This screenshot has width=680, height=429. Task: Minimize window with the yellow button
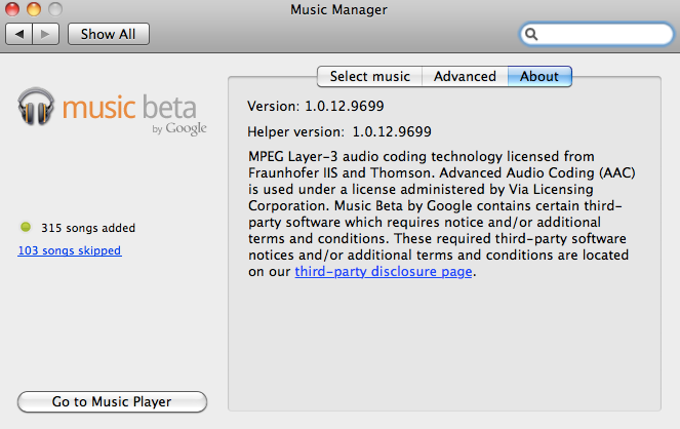[34, 9]
